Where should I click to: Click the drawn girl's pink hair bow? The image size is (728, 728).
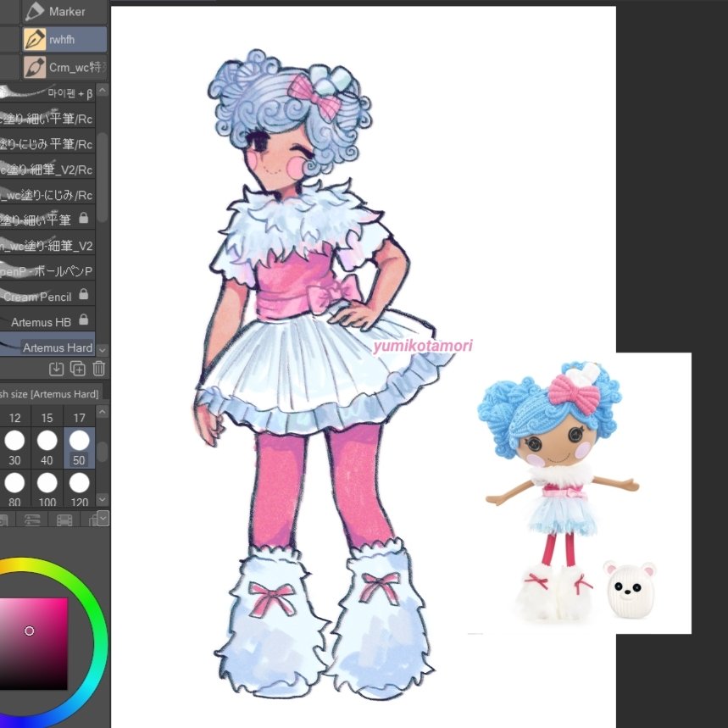click(x=314, y=98)
